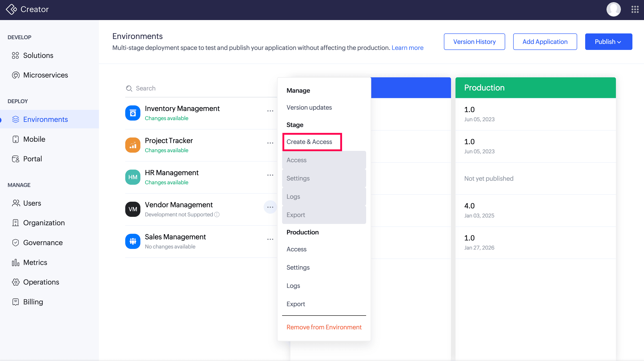Click the Zoho Creator logo icon

click(11, 9)
